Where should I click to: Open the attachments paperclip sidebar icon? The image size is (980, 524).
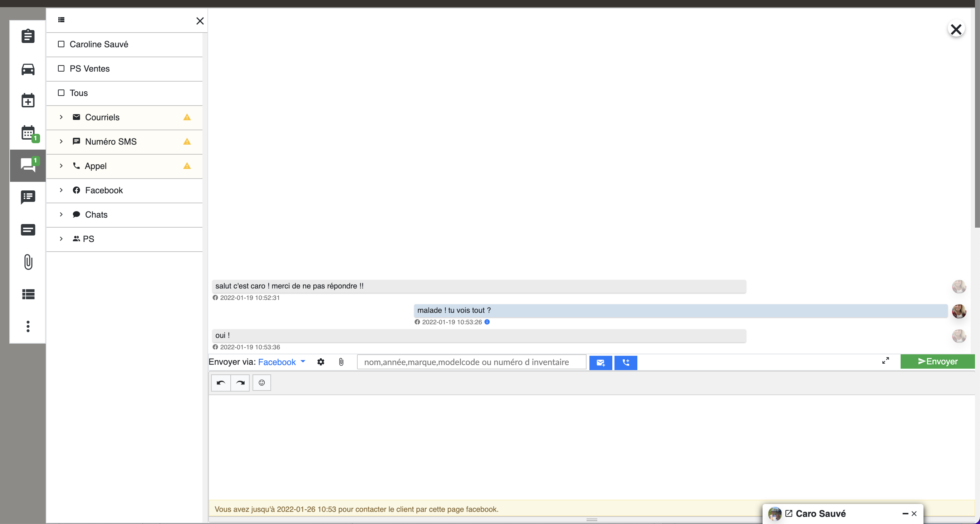[x=28, y=262]
